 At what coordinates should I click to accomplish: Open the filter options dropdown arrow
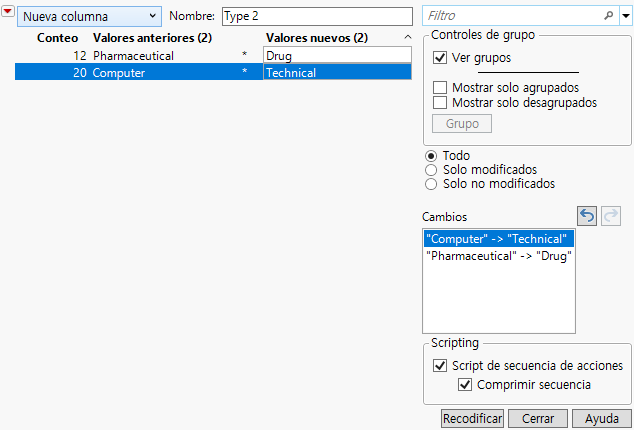(x=625, y=16)
